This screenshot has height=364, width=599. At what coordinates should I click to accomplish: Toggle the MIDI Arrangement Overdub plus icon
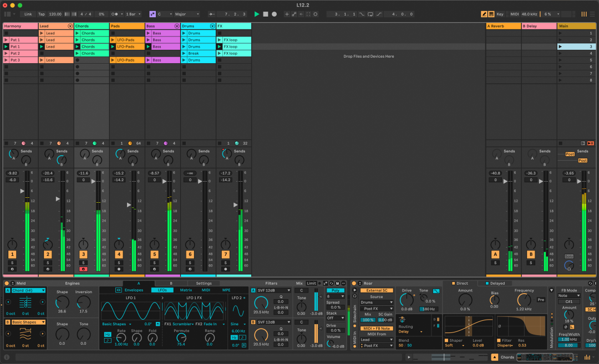point(287,14)
